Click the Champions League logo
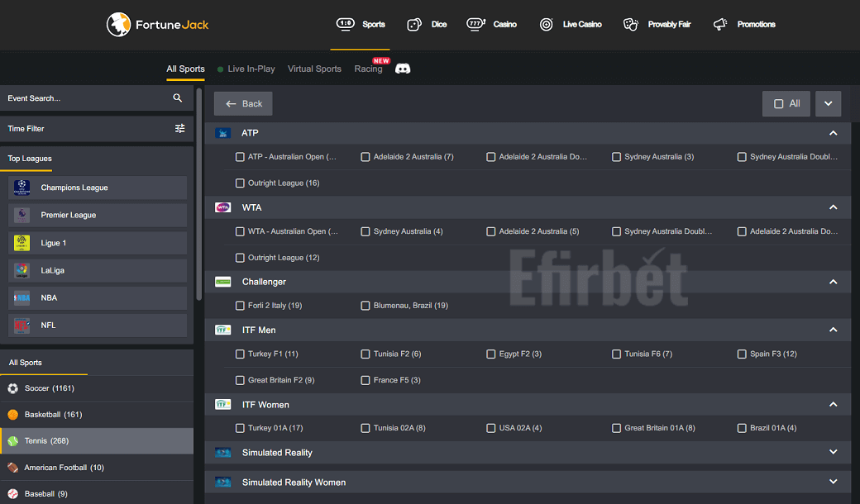860x504 pixels. [x=22, y=188]
